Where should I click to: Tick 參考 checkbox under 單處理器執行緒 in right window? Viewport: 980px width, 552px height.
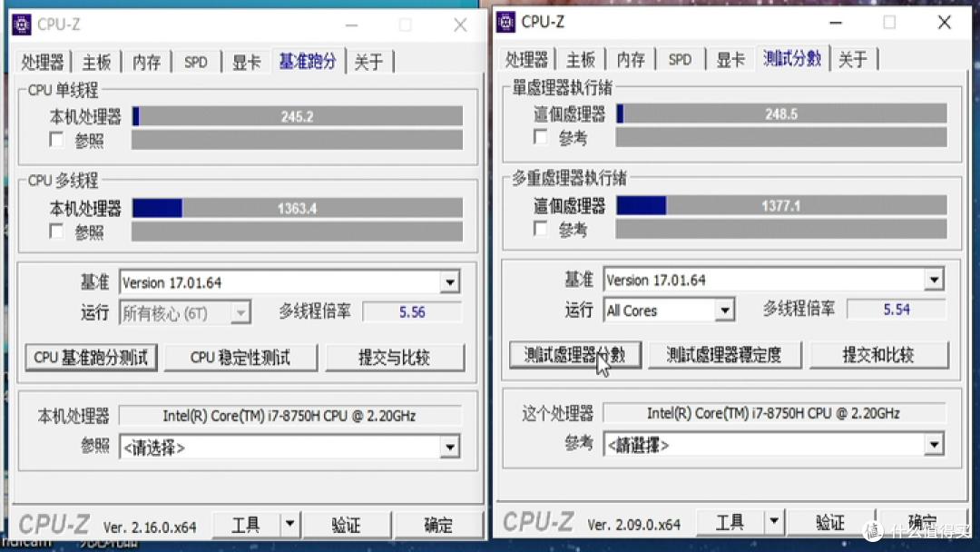point(541,137)
